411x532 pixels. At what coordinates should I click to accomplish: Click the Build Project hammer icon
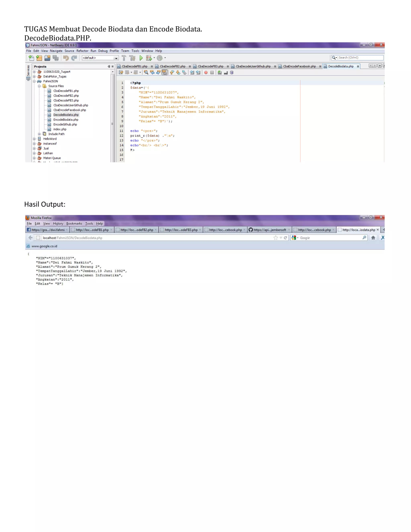(124, 58)
